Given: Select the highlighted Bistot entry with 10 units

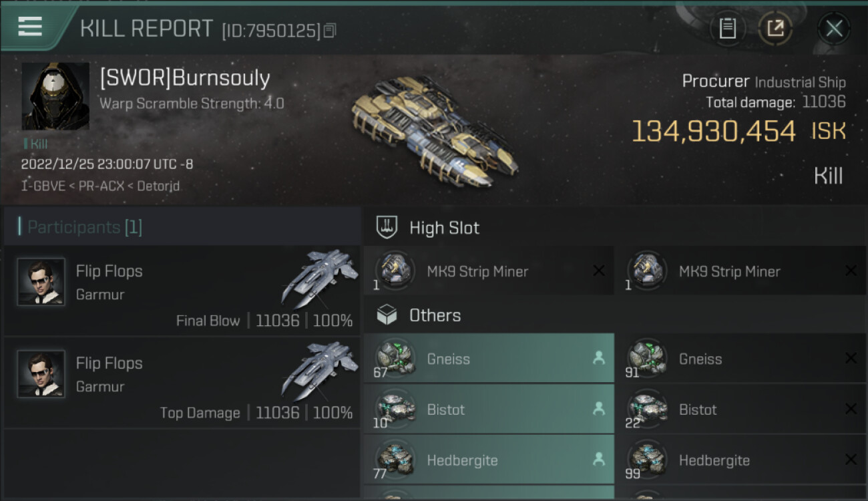Looking at the screenshot, I should click(x=489, y=409).
